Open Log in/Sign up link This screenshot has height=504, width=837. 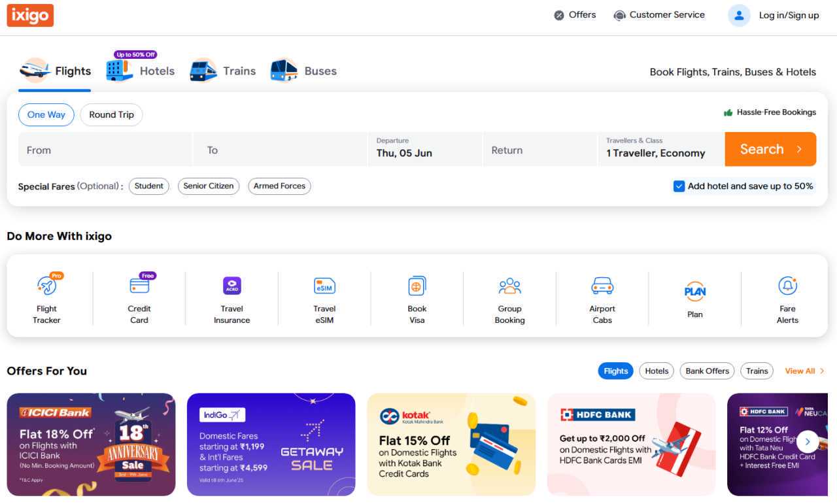(789, 16)
